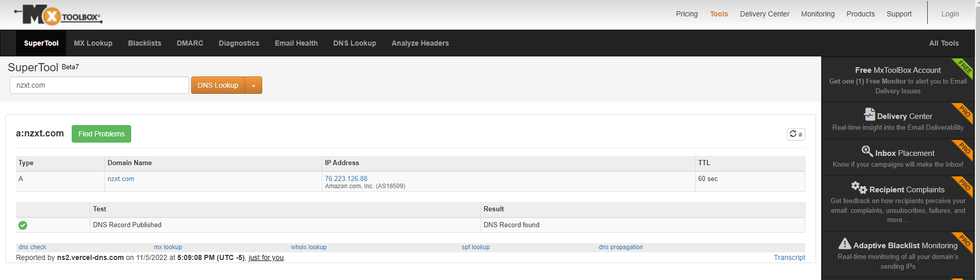Open the All Tools menu
The image size is (980, 280).
[x=944, y=43]
